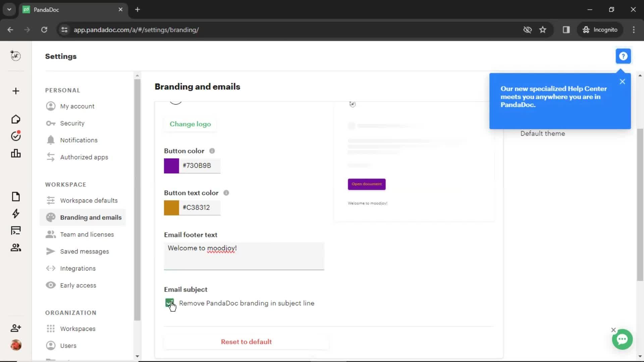Screen dimensions: 644x362
Task: Open Team and licenses settings
Action: pos(87,234)
